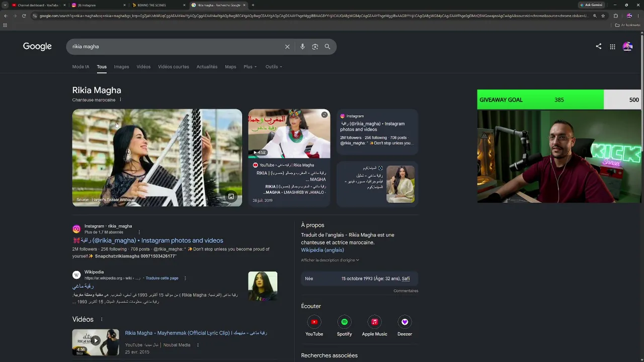Play the 4:52 YouTube video thumbnail
The width and height of the screenshot is (644, 362).
289,134
